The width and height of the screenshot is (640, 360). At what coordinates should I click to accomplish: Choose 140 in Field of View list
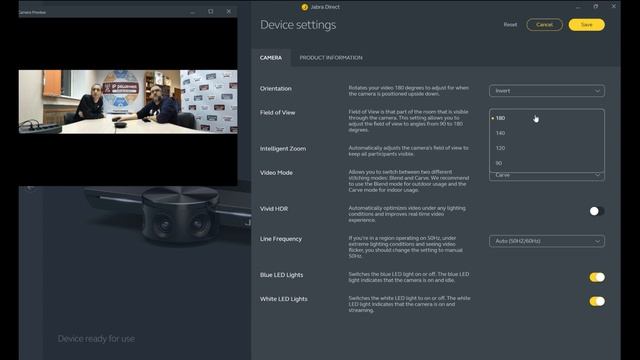click(547, 133)
